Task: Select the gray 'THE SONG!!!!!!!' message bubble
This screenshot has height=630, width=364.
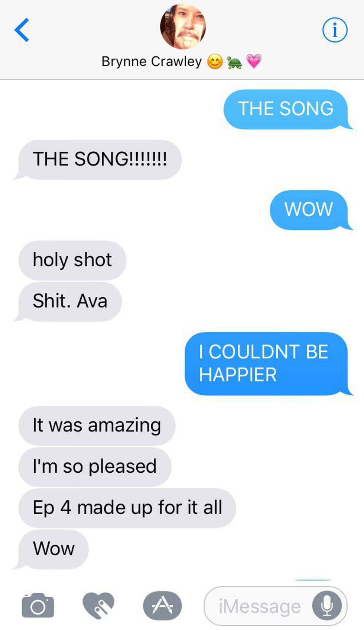Action: 98,160
